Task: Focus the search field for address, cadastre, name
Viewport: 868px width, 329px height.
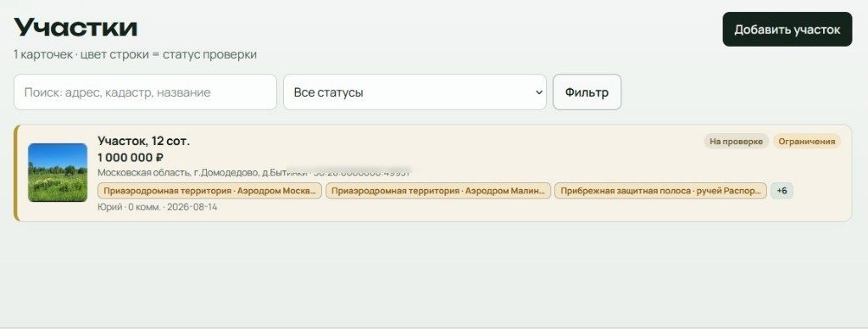Action: click(145, 92)
